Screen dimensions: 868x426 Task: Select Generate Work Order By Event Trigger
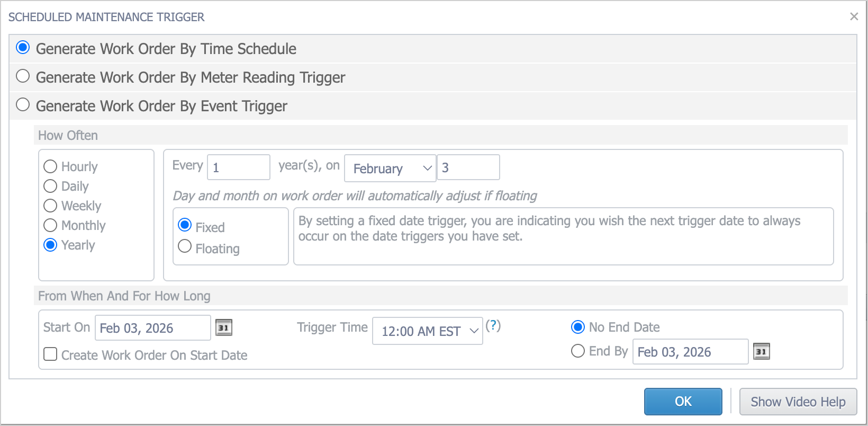click(23, 105)
